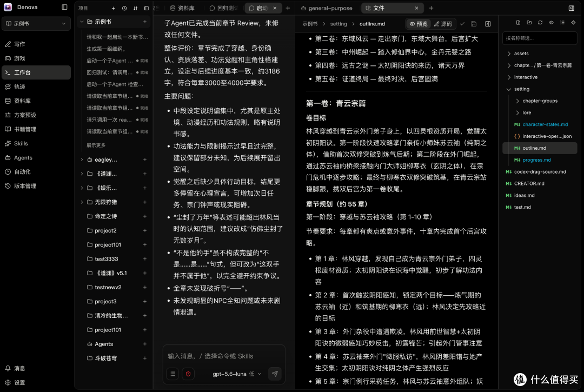This screenshot has width=584, height=392.
Task: Open the test3333 project folder
Action: (x=106, y=259)
